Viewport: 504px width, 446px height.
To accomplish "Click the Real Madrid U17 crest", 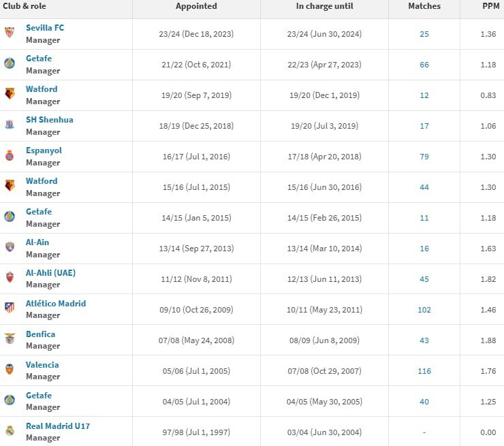I will (10, 432).
